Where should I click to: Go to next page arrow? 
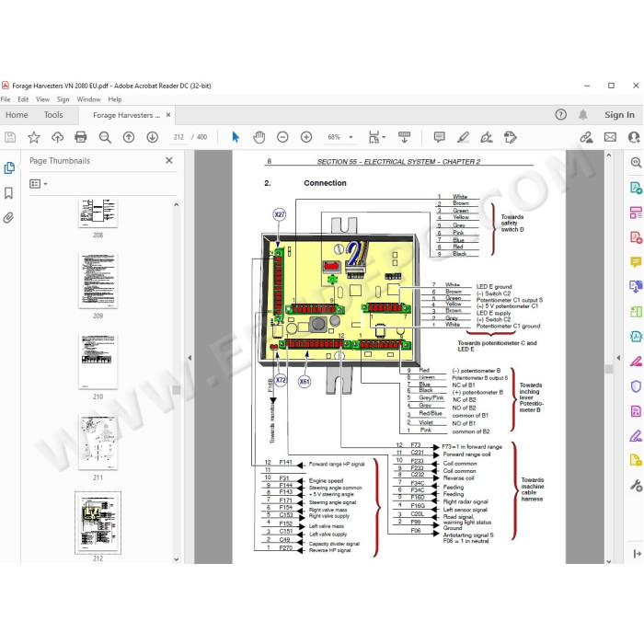pos(153,137)
